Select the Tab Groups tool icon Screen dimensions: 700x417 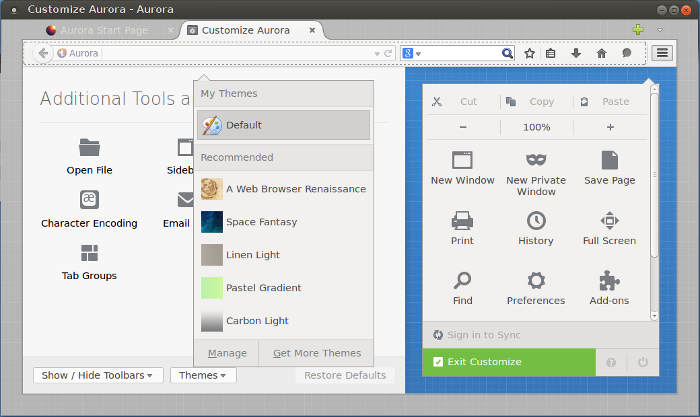coord(89,253)
